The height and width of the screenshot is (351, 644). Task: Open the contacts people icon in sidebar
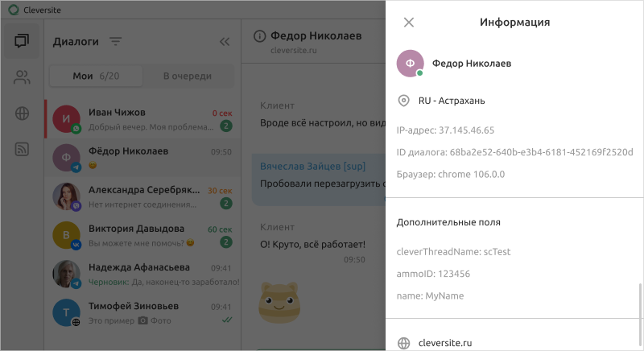pos(22,77)
